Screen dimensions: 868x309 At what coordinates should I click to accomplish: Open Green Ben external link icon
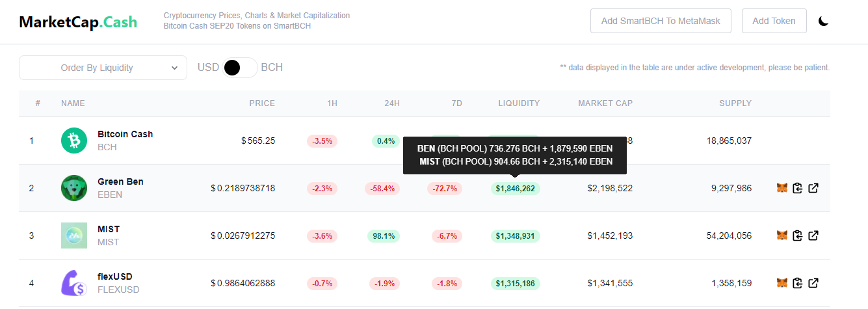click(813, 188)
